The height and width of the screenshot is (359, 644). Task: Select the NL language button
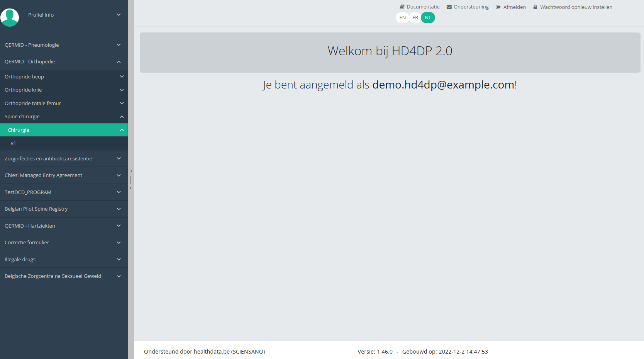coord(428,18)
